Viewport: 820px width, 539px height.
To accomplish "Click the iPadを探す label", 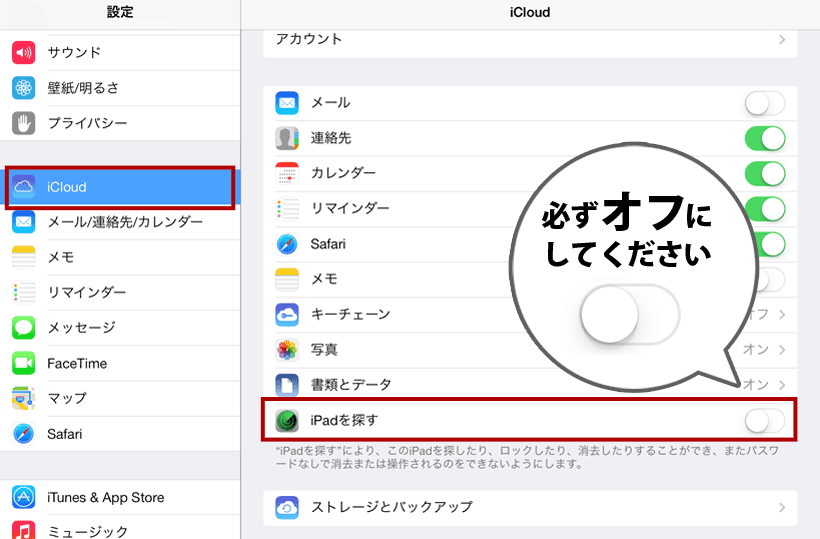I will click(x=344, y=420).
